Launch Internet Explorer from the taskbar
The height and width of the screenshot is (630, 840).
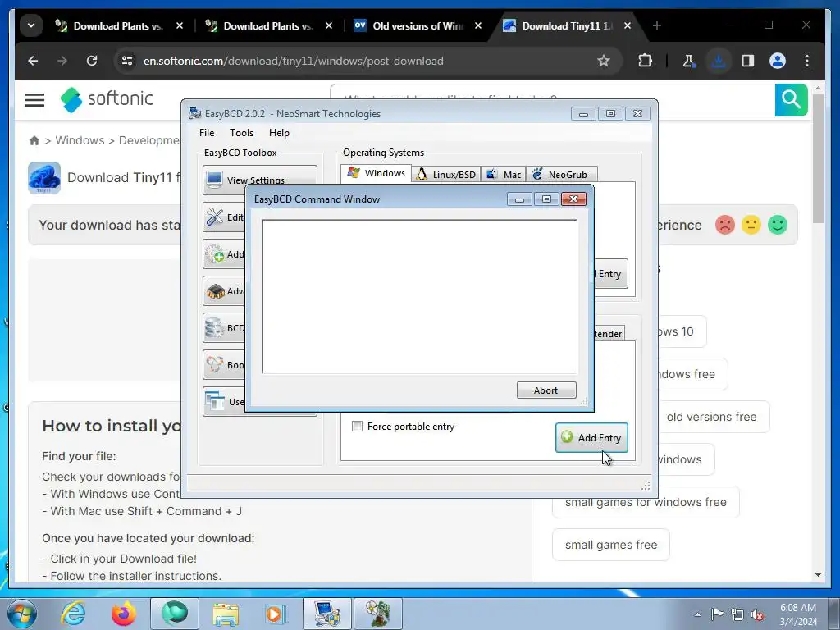click(x=73, y=614)
